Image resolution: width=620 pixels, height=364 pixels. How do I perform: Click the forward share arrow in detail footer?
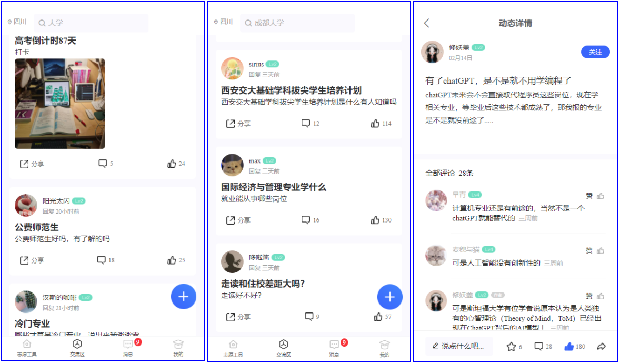(601, 347)
